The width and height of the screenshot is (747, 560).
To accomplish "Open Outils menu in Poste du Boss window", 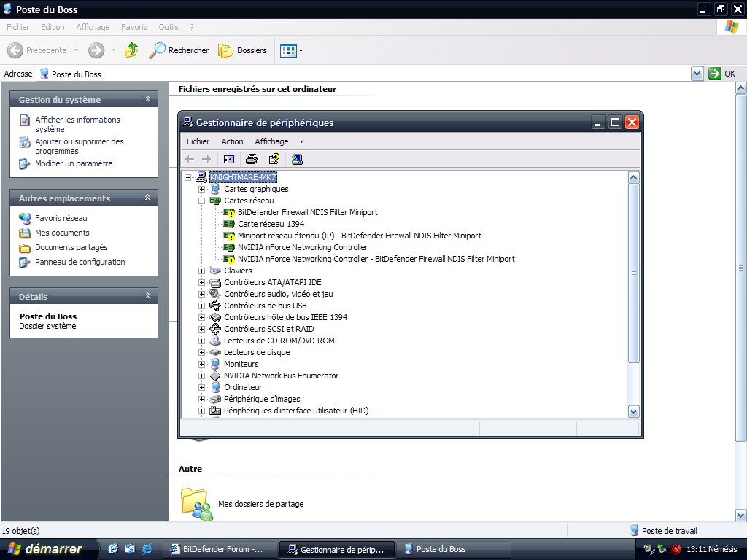I will [169, 27].
